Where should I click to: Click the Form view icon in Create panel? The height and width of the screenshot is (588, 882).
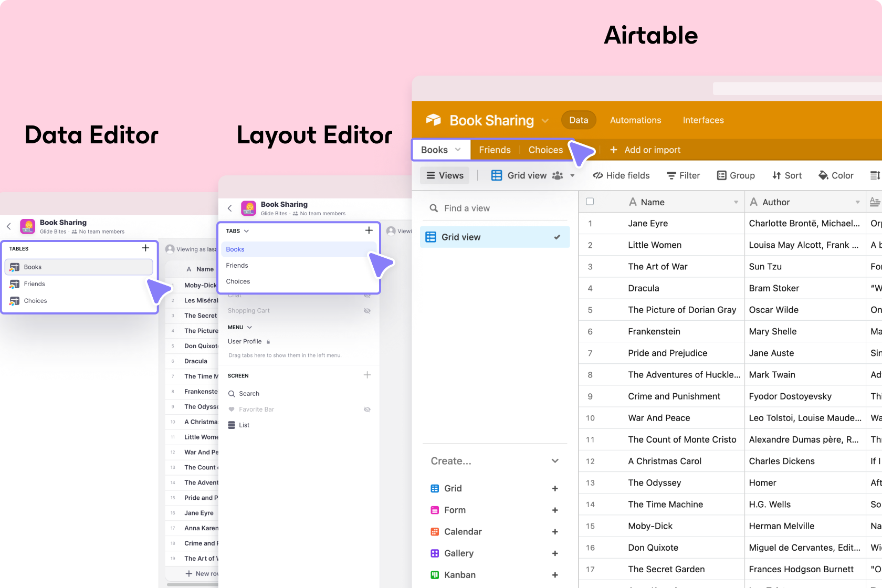tap(434, 510)
